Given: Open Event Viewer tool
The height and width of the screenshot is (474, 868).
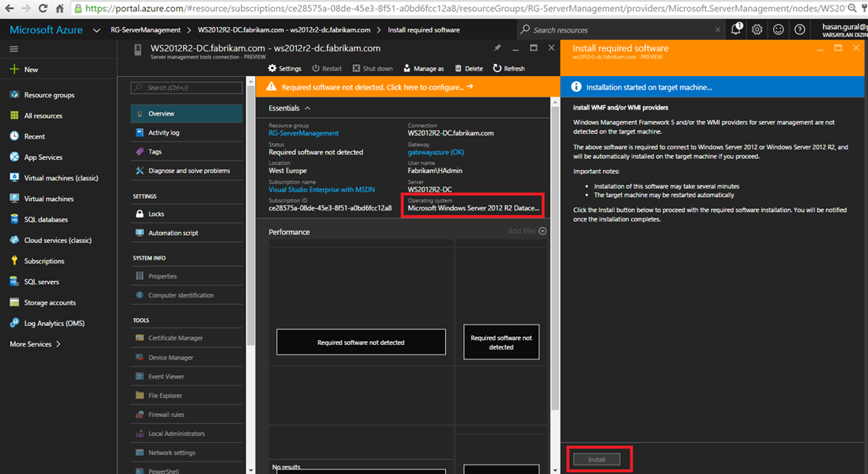Looking at the screenshot, I should coord(187,377).
